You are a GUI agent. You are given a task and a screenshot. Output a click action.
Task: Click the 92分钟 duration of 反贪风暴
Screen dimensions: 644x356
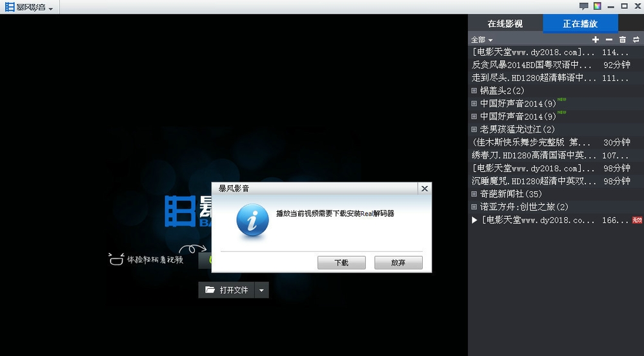tap(616, 65)
